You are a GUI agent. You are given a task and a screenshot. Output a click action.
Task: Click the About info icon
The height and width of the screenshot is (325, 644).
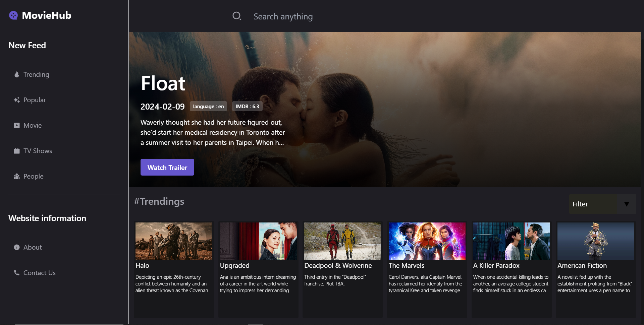pos(16,247)
